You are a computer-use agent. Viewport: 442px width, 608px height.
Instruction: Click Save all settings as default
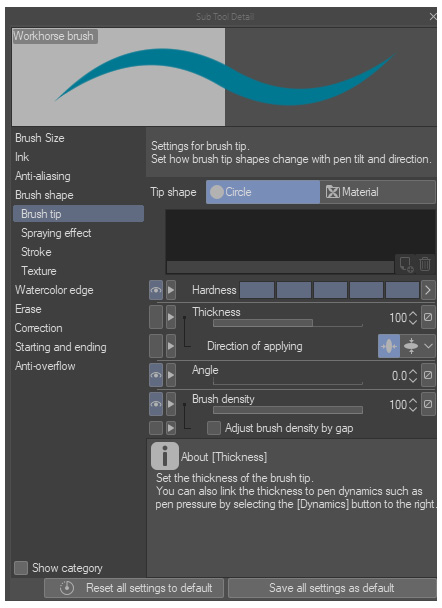pyautogui.click(x=332, y=588)
